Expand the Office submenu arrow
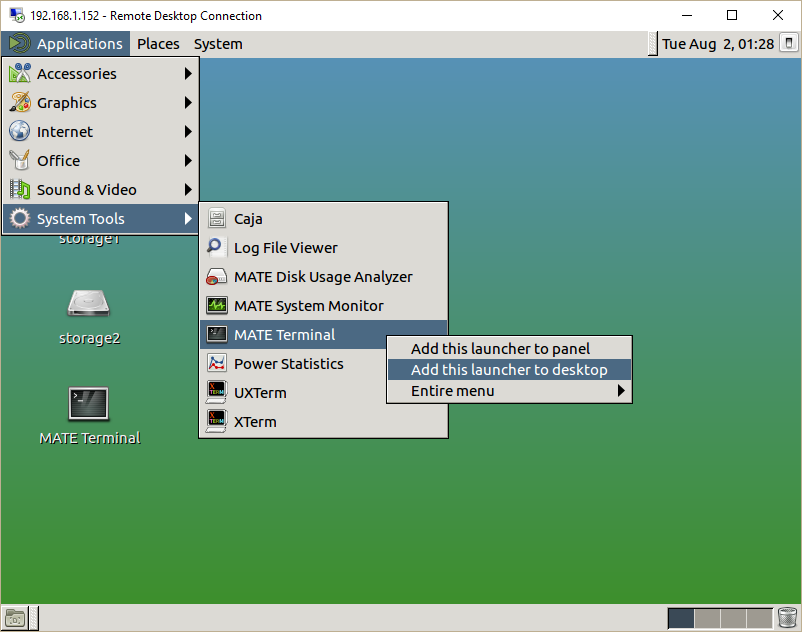The width and height of the screenshot is (802, 632). (x=188, y=161)
